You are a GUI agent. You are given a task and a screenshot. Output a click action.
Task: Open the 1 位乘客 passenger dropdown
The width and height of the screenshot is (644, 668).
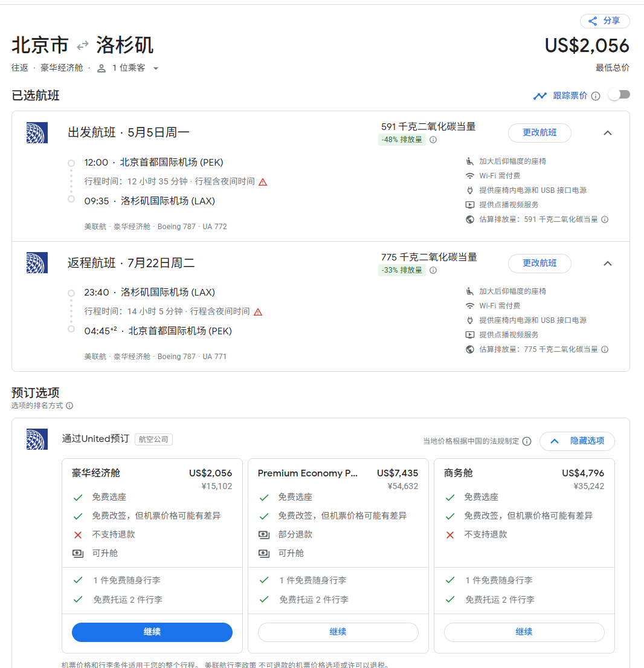(128, 68)
